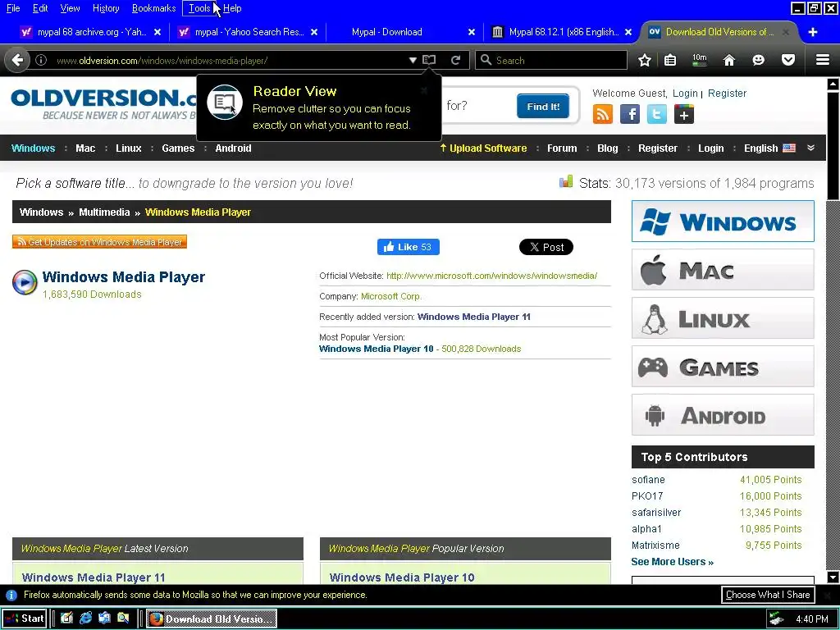Save to Pocket toolbar icon

[788, 60]
